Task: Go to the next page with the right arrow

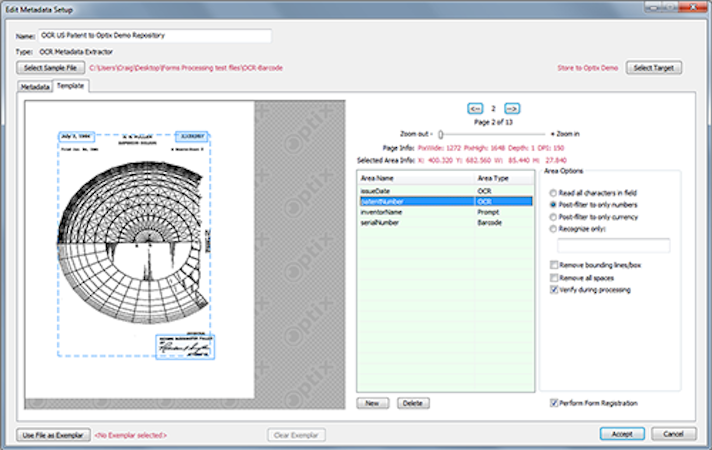Action: click(x=512, y=109)
